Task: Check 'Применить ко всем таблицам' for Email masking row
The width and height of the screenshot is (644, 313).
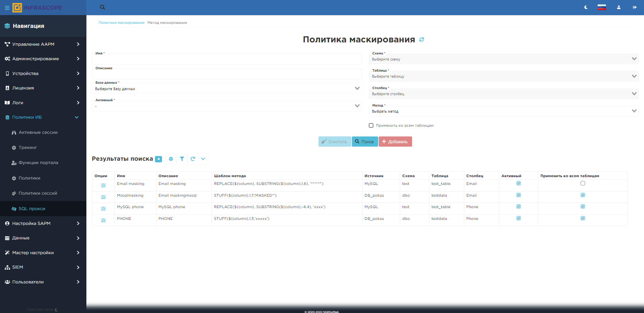Action: coord(582,183)
